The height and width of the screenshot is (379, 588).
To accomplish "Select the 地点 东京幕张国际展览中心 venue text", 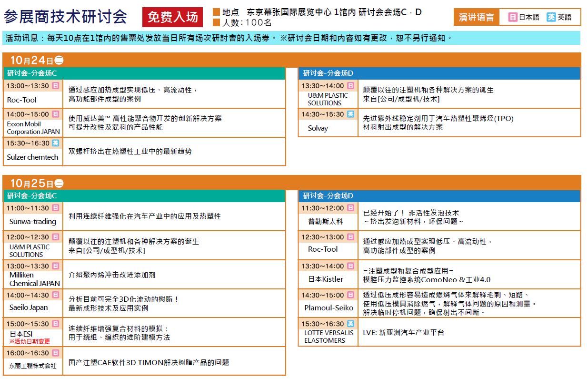I will [x=322, y=12].
